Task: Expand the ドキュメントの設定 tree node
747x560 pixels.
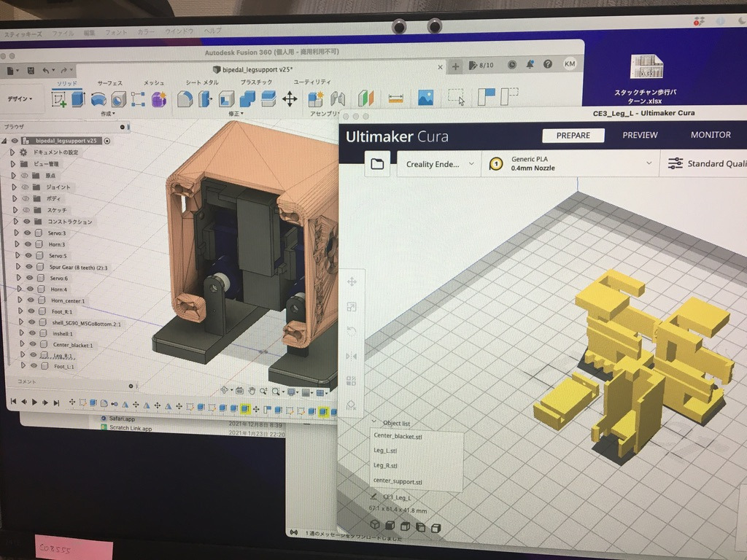Action: [12, 152]
